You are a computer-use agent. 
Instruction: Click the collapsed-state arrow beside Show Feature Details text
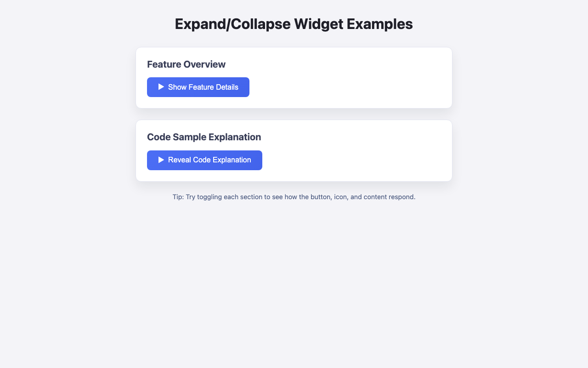161,87
